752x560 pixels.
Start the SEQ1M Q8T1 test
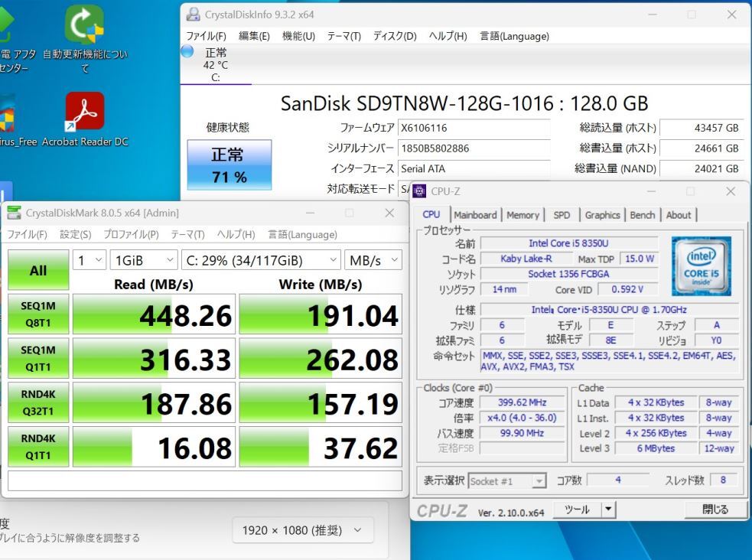[x=38, y=314]
